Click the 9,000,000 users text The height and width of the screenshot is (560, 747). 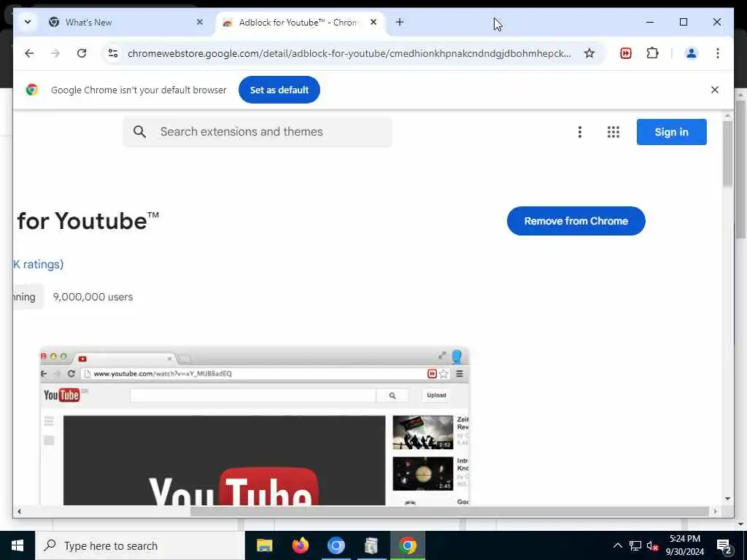point(93,297)
